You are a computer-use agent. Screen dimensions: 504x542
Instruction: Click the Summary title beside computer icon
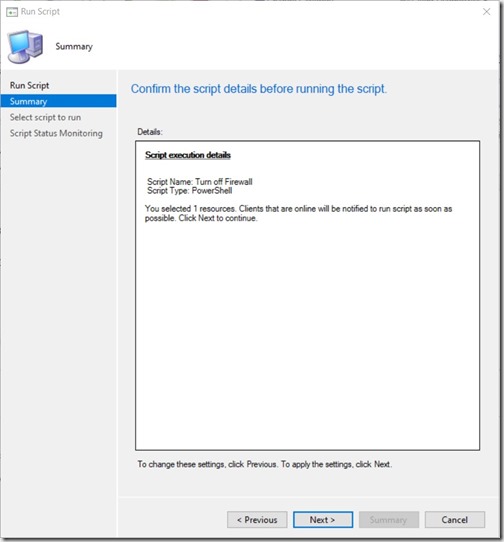click(x=74, y=47)
